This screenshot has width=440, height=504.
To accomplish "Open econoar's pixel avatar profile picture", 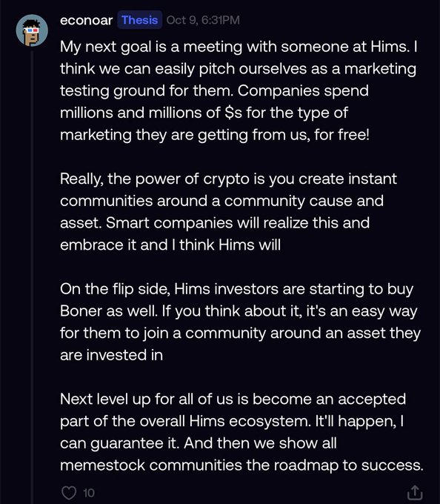I will [x=32, y=30].
